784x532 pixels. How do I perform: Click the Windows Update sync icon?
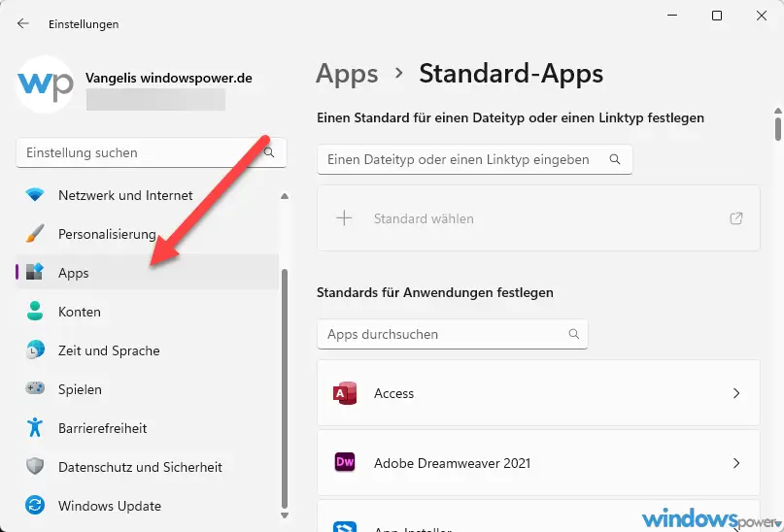click(x=35, y=505)
